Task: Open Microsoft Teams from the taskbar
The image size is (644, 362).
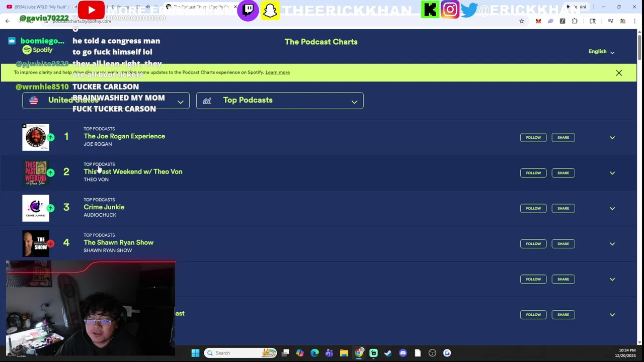Action: [x=329, y=353]
